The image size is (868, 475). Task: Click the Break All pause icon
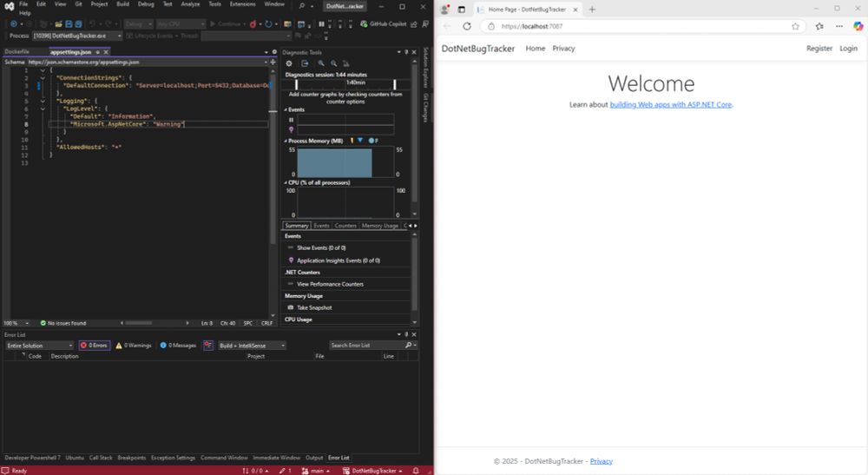pyautogui.click(x=321, y=24)
